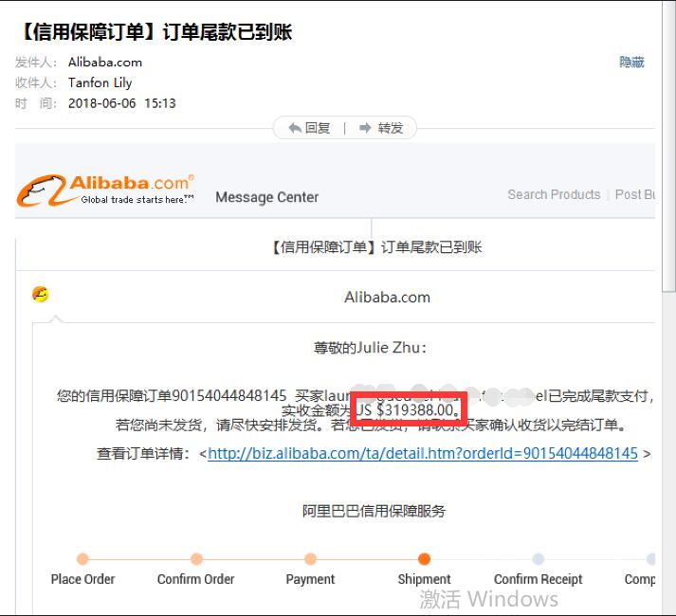Screen dimensions: 676x616
Task: Click the Alibaba.com logo in email header
Action: coord(105,190)
